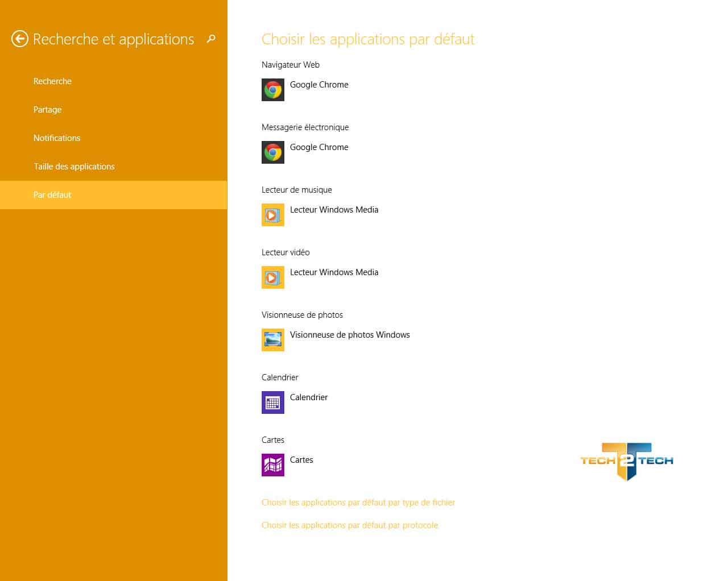Viewport: 728px width, 581px height.
Task: Click the purple Cartes map icon
Action: 273,465
